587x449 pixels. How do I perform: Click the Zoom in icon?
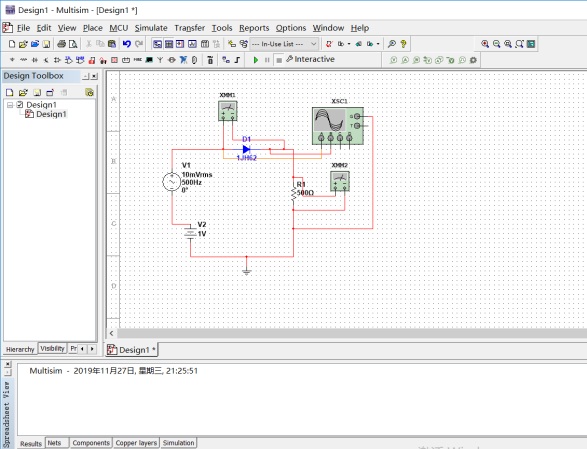(x=485, y=44)
